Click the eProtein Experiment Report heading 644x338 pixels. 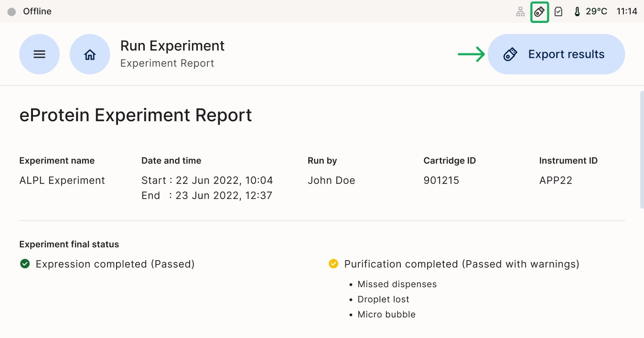click(x=136, y=116)
